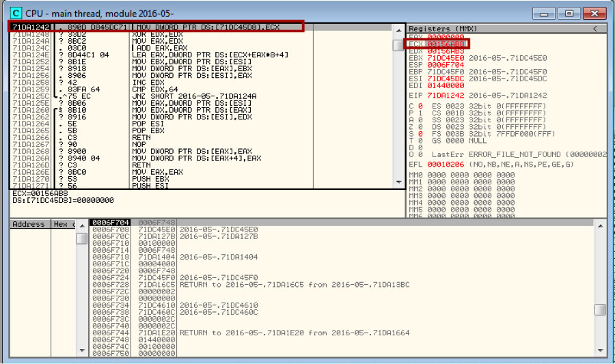
Task: Select the C flag value in registers
Action: (x=420, y=105)
